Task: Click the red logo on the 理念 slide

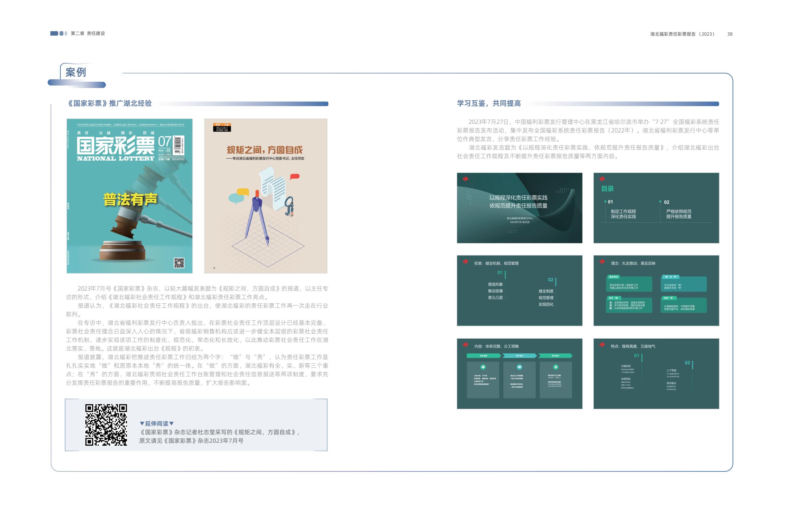Action: 602,262
